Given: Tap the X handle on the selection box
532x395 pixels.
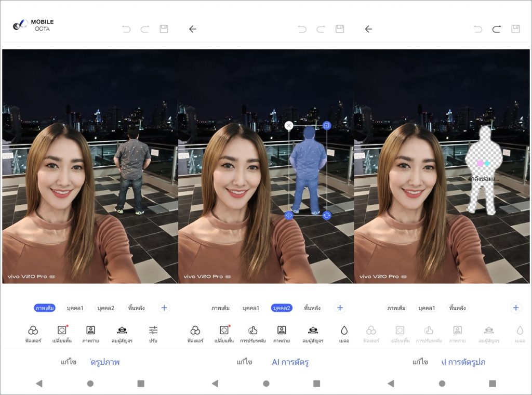Looking at the screenshot, I should pyautogui.click(x=289, y=125).
